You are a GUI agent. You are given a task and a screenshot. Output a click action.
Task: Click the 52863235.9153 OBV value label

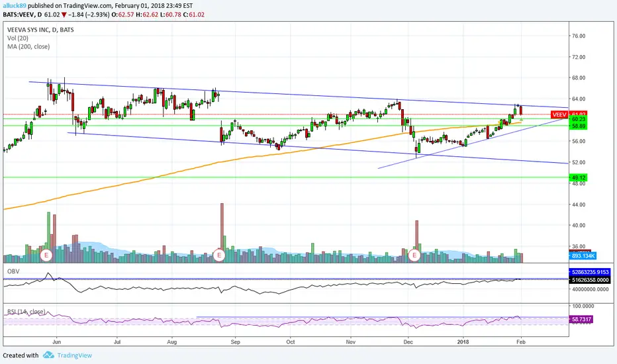click(x=590, y=272)
